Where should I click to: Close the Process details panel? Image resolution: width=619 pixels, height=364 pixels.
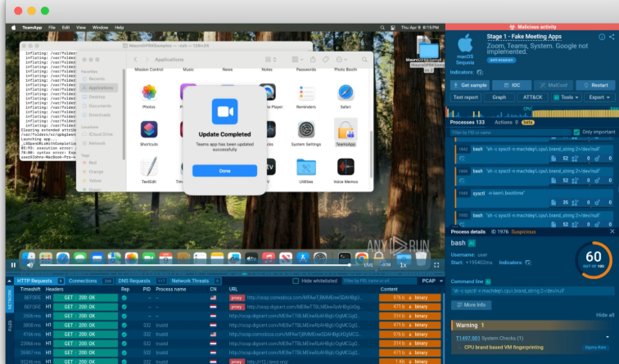[x=612, y=231]
